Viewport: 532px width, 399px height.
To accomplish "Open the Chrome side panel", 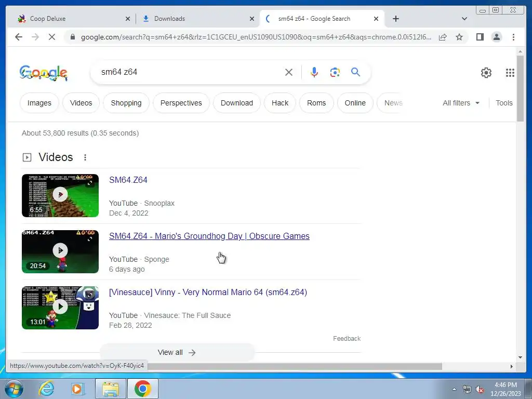I will point(480,37).
